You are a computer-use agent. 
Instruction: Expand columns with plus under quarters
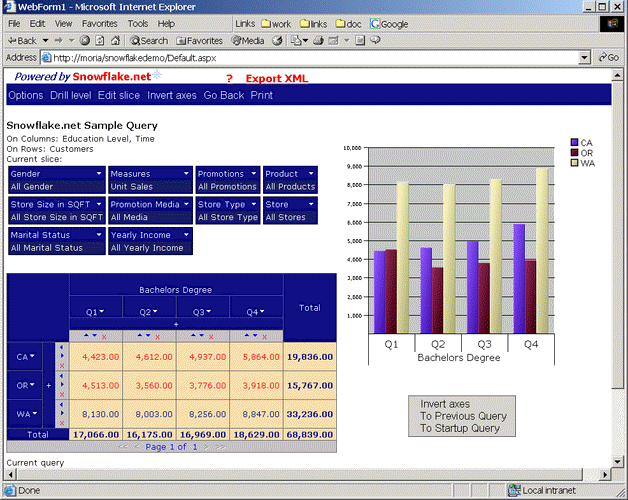click(x=176, y=324)
